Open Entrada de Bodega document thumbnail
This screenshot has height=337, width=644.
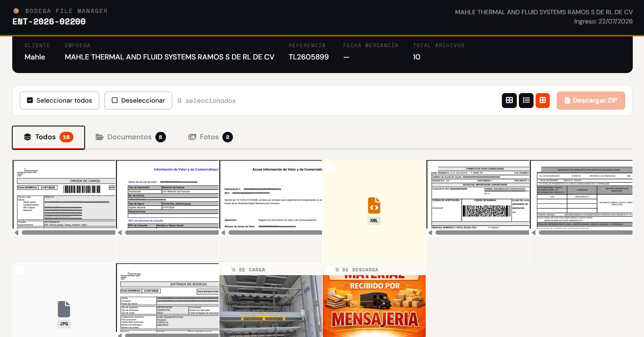coord(168,298)
